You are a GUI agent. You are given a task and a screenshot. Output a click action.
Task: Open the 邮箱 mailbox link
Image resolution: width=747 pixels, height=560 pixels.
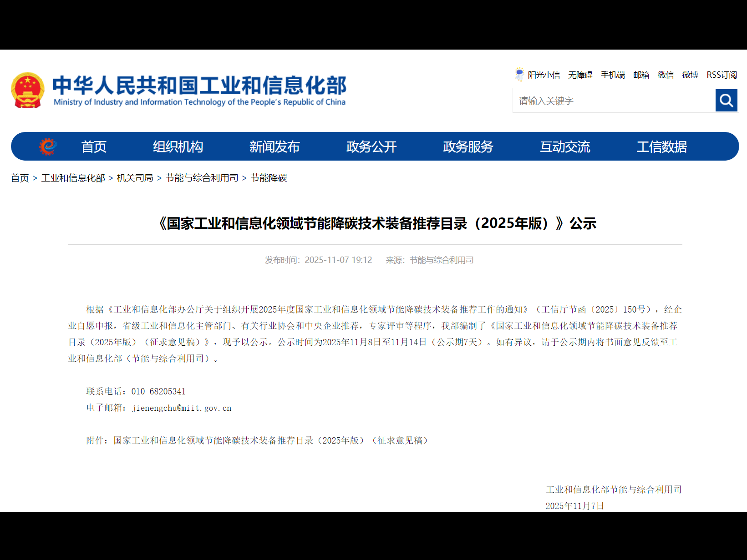[641, 75]
